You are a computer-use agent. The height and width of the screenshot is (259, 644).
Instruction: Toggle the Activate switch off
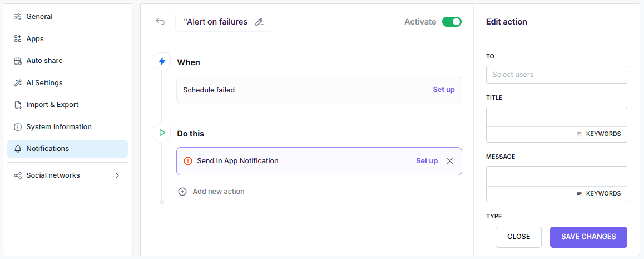coord(452,22)
